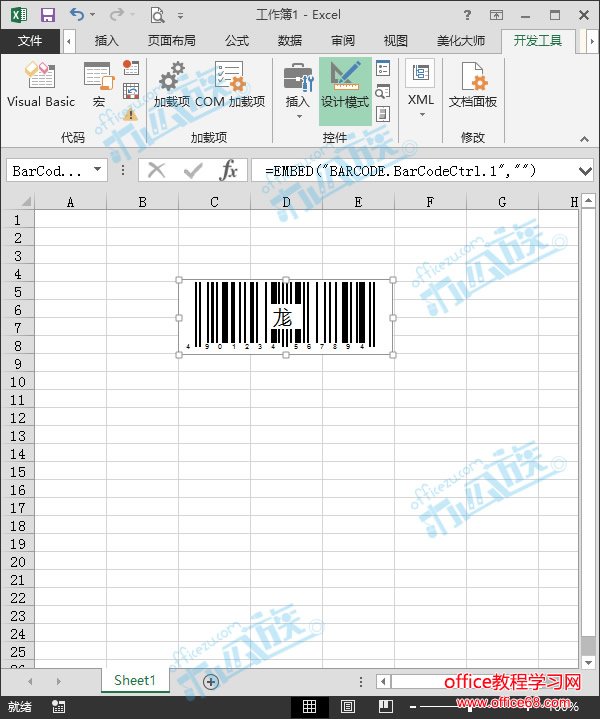Viewport: 600px width, 719px height.
Task: Click the Run Dialog icon
Action: 383,114
